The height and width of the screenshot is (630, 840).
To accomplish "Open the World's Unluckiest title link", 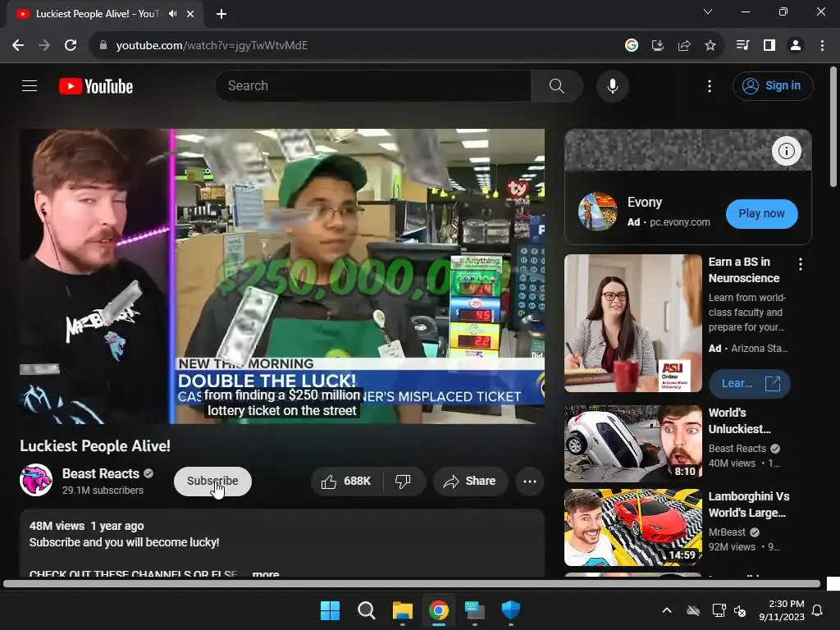I will [739, 421].
